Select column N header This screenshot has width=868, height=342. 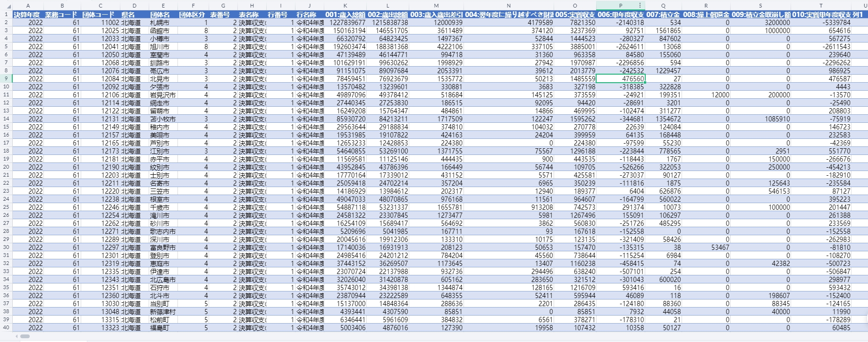tap(508, 6)
